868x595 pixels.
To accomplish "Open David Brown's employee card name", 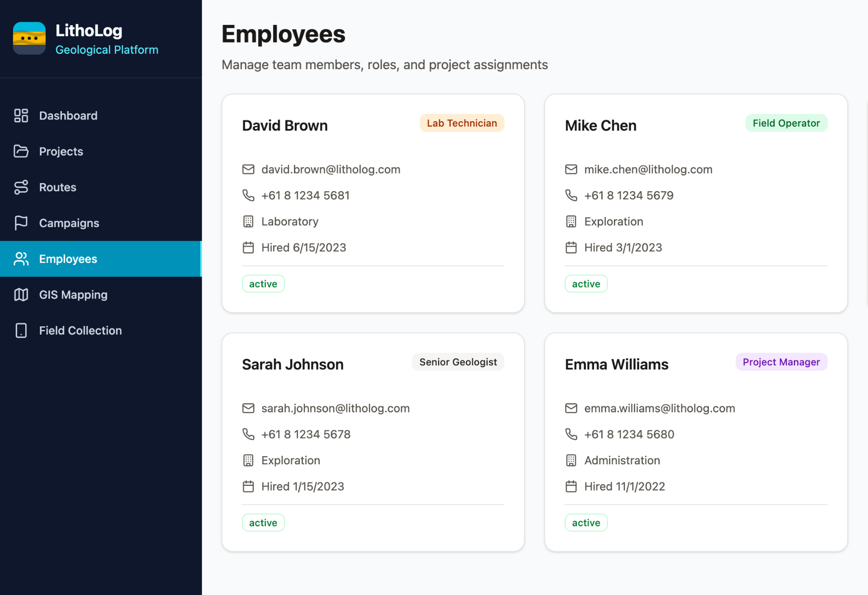I will point(285,126).
